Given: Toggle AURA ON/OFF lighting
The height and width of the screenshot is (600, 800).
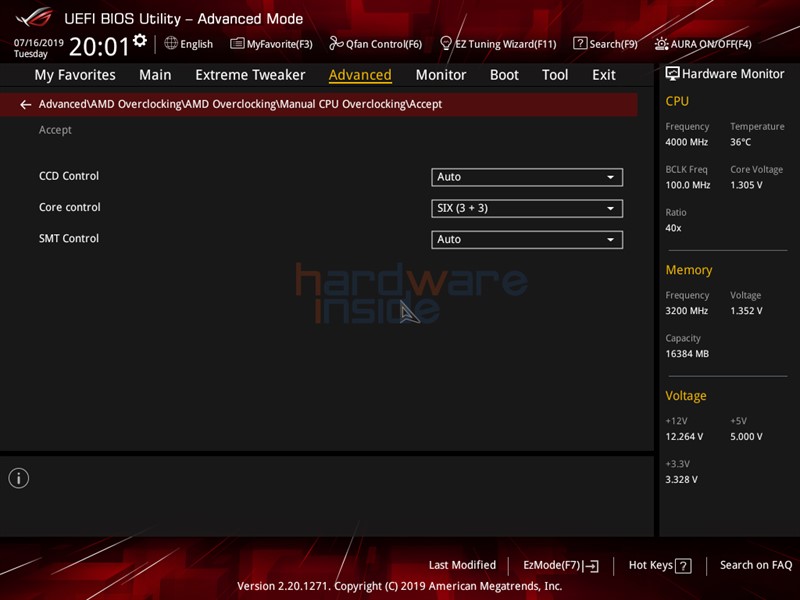Looking at the screenshot, I should click(703, 44).
